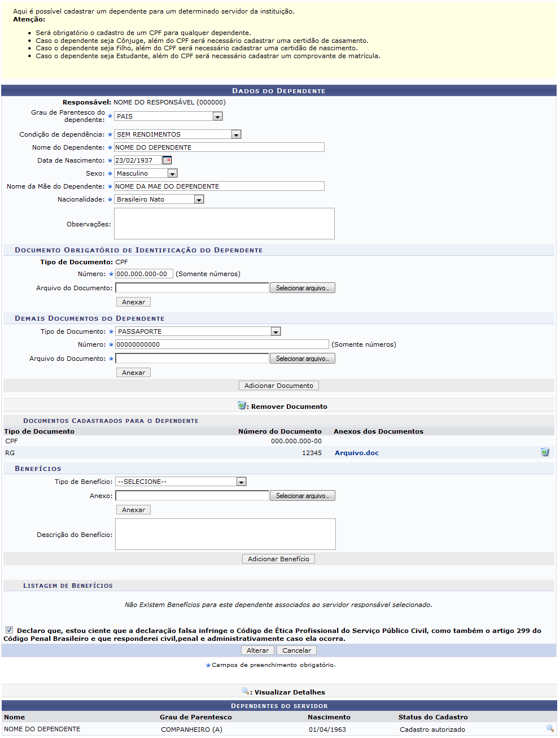The width and height of the screenshot is (560, 738).
Task: Click the Cancelar button
Action: [296, 650]
